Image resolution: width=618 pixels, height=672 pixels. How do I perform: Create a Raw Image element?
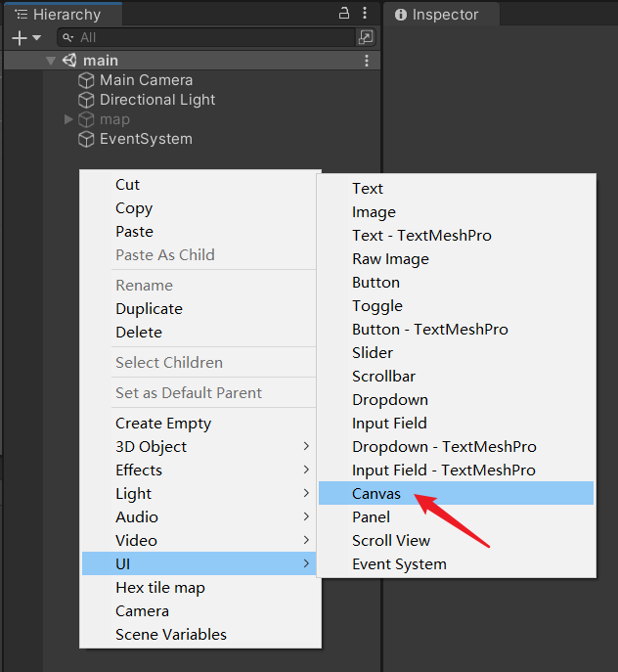pos(456,259)
